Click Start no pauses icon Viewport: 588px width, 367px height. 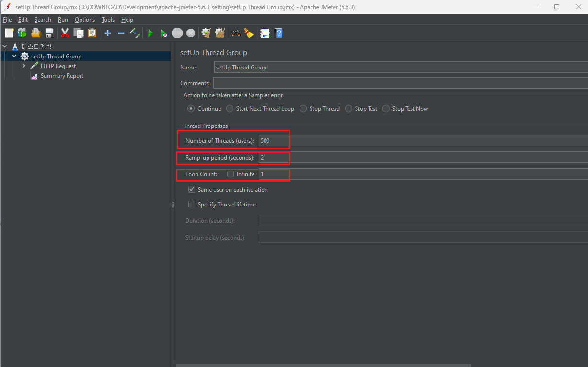(x=164, y=33)
